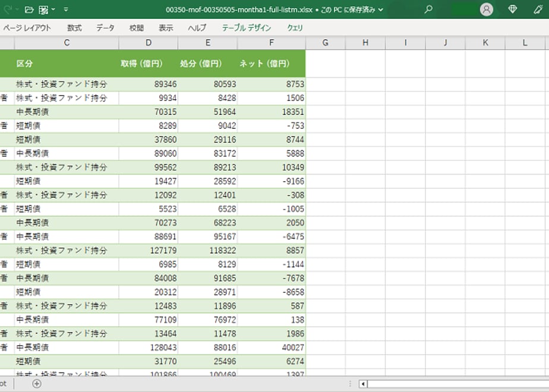Select column H header

tap(365, 43)
